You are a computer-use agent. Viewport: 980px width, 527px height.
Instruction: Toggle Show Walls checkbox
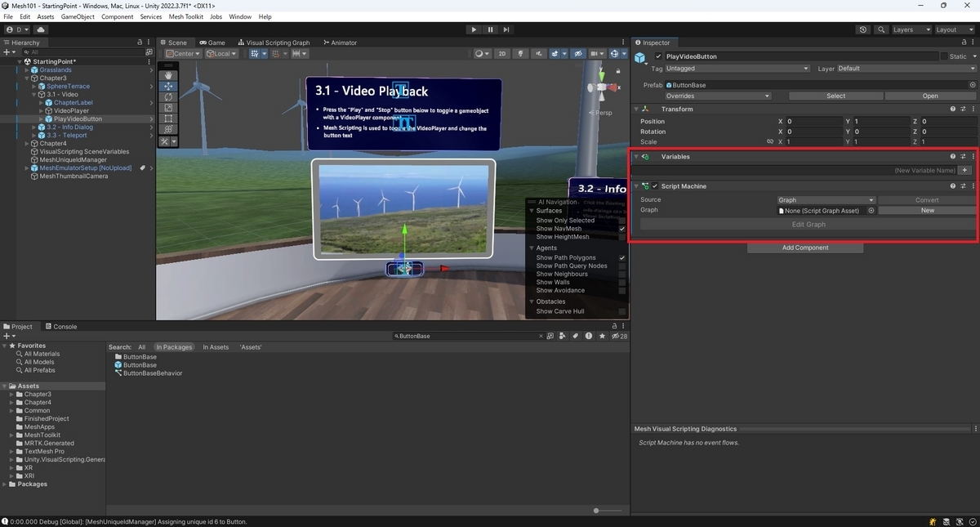(622, 283)
